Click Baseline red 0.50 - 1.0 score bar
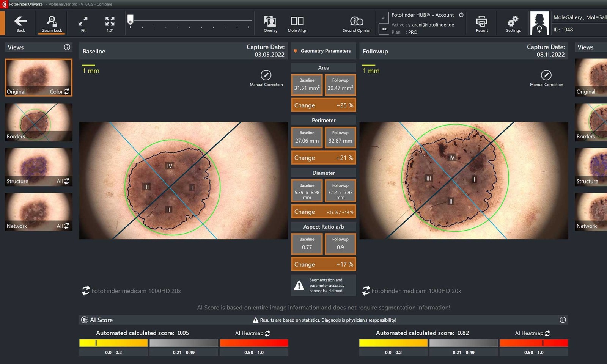The width and height of the screenshot is (607, 364). tap(254, 343)
